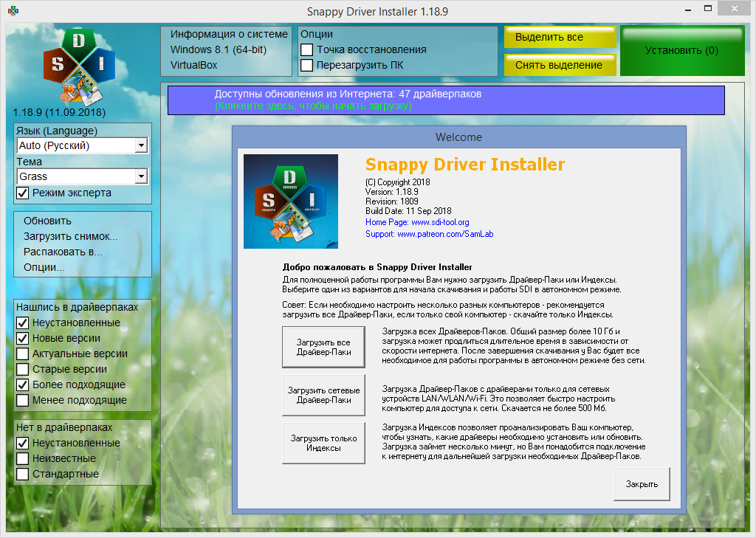Click the app icon in the title bar
The image size is (756, 538).
click(x=13, y=10)
